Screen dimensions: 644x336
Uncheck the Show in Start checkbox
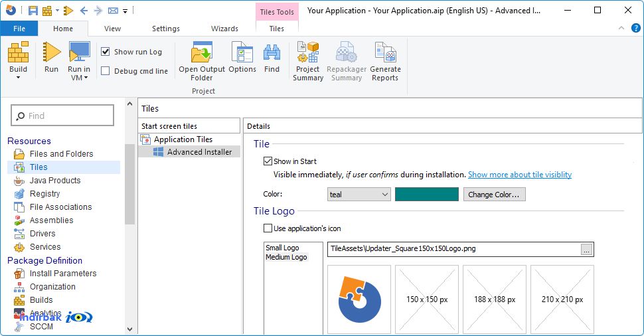click(268, 161)
